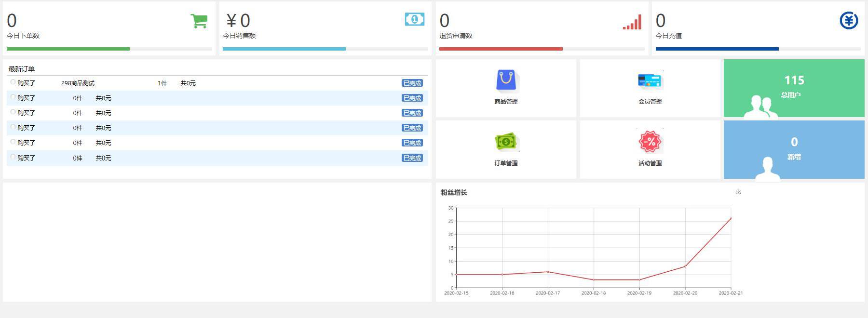Open 活动管理 red discount badge icon
The width and height of the screenshot is (868, 318).
tap(650, 142)
